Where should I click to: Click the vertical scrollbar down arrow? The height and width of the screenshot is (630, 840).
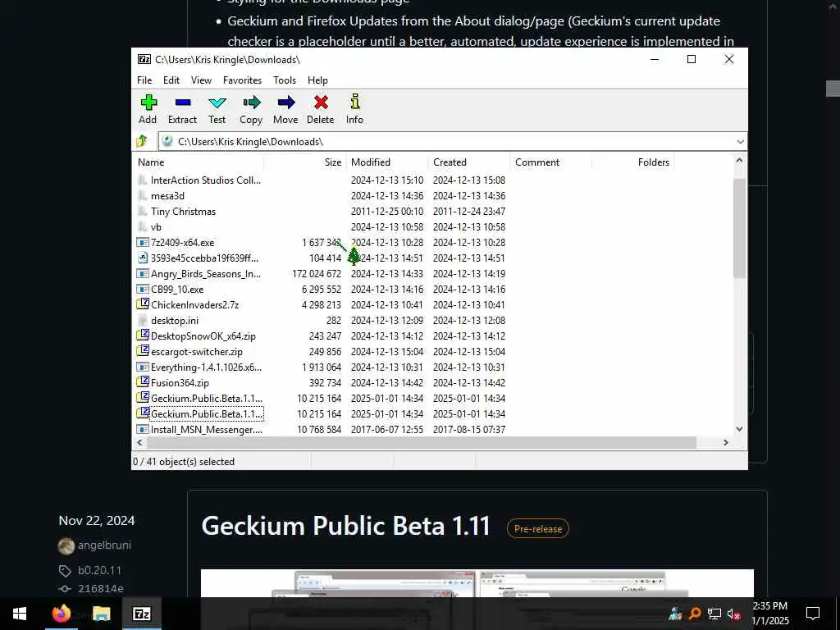click(739, 428)
